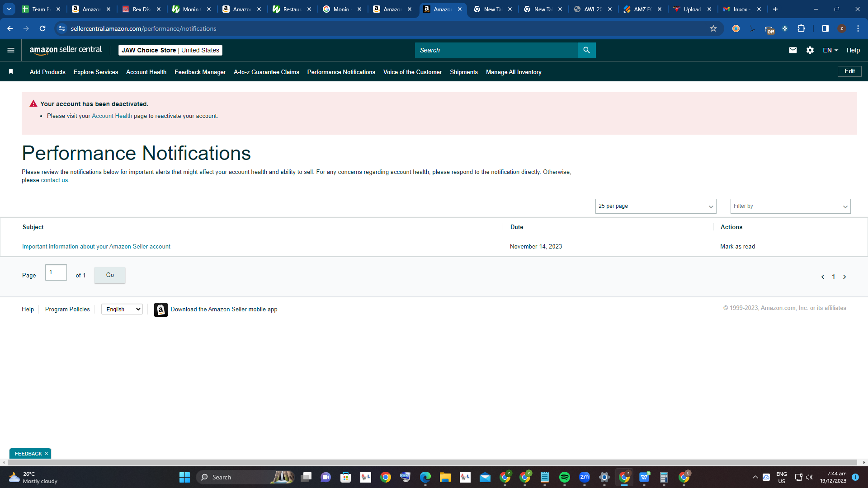Open the weather widget in the taskbar
Screen dimensions: 868x488
[34, 477]
